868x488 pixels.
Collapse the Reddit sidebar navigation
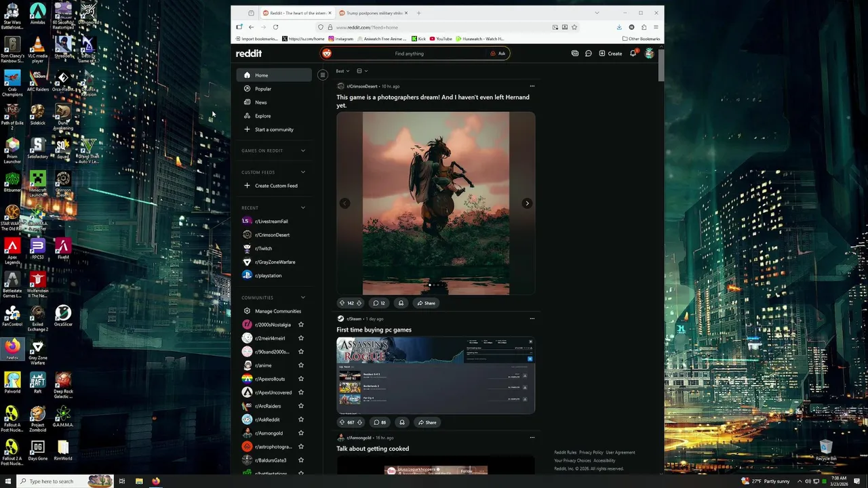point(323,75)
